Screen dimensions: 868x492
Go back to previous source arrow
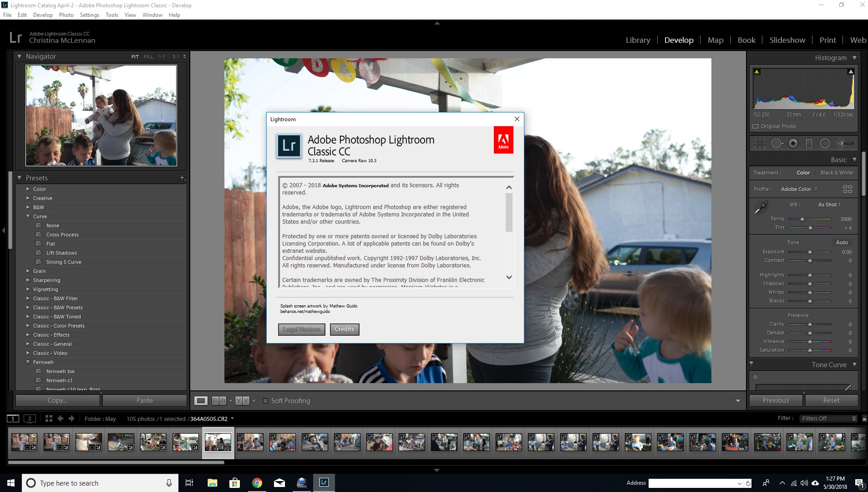(x=61, y=419)
